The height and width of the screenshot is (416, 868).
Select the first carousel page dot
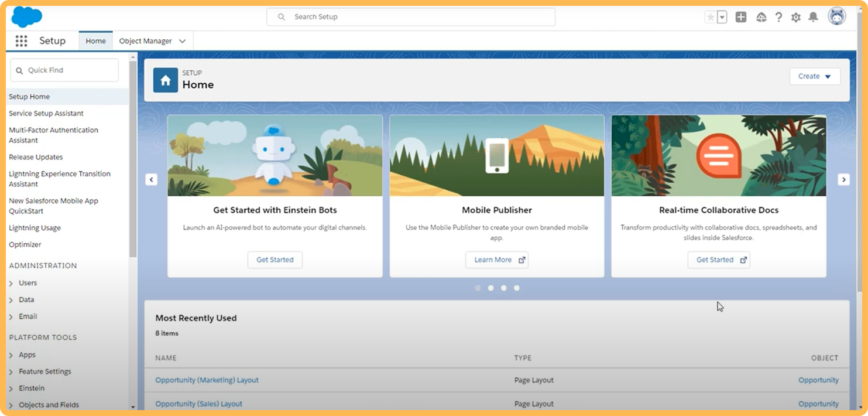(x=478, y=288)
